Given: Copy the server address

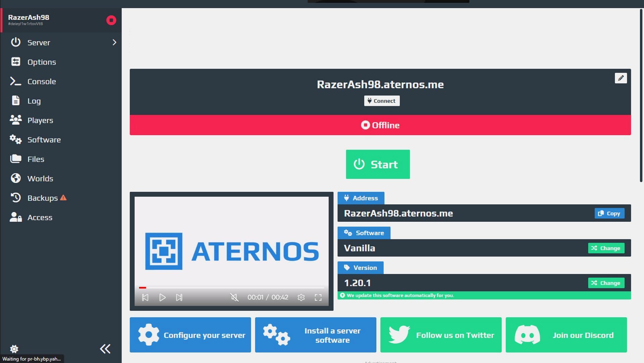Looking at the screenshot, I should (x=609, y=213).
